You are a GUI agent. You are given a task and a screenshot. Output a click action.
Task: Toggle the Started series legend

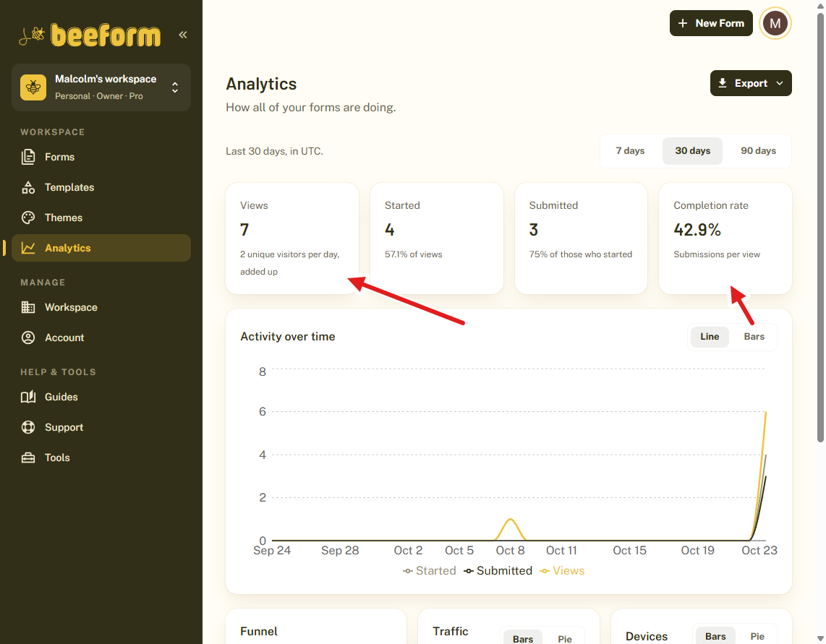pos(430,571)
